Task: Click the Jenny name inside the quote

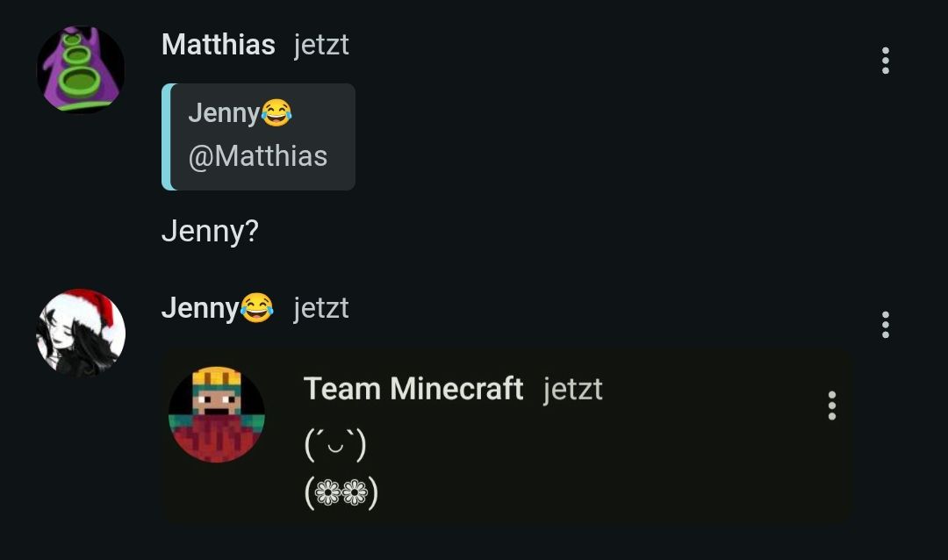Action: [224, 113]
